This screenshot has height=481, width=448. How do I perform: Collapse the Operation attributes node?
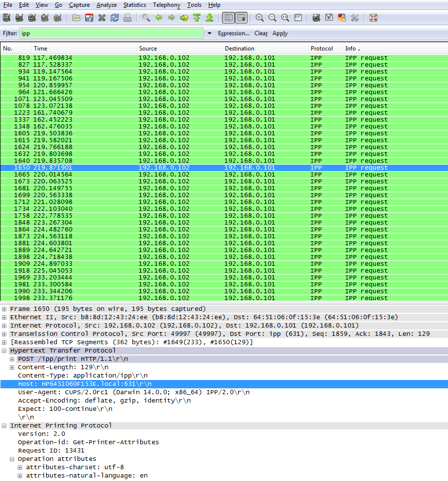point(12,459)
